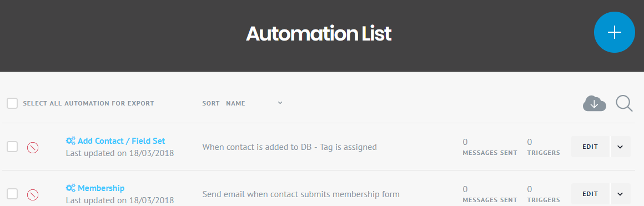
Task: Expand arrow next to Edit for Add Contact row
Action: click(620, 147)
